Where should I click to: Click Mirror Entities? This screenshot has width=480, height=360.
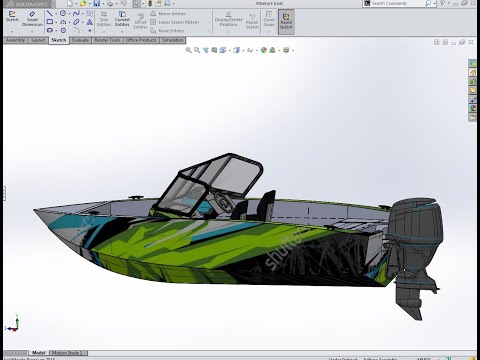[168, 14]
